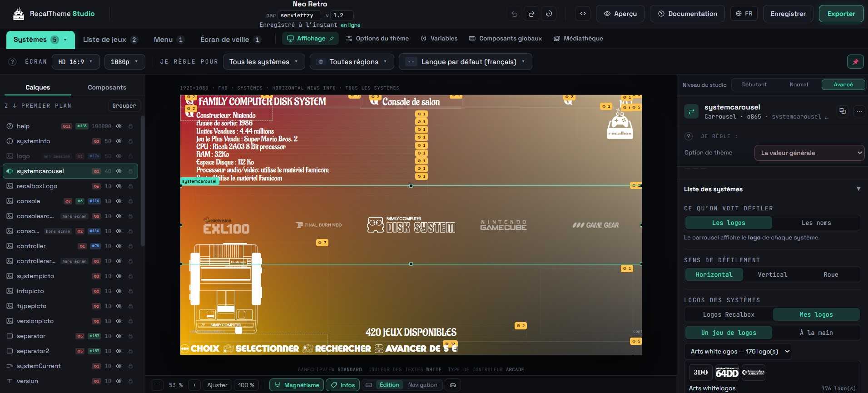Click the red pin icon
Screen dimensions: 868x393
855,62
